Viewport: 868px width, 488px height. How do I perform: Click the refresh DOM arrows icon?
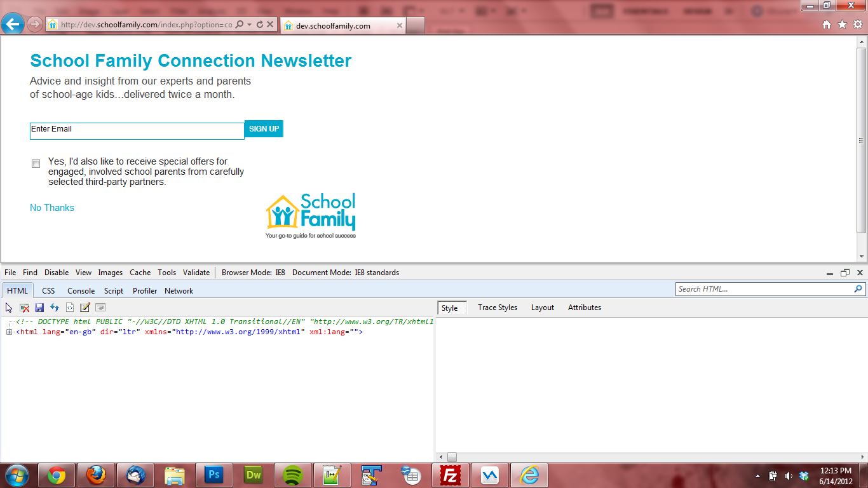(x=55, y=308)
